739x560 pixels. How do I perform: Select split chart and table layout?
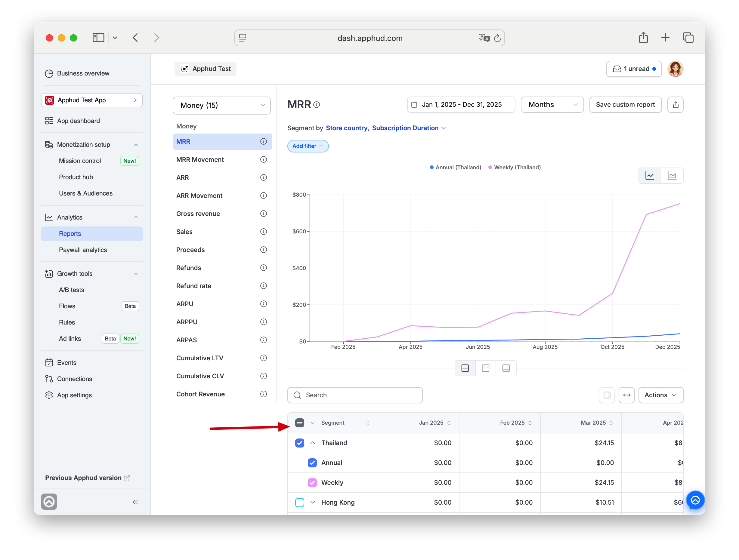pyautogui.click(x=465, y=368)
